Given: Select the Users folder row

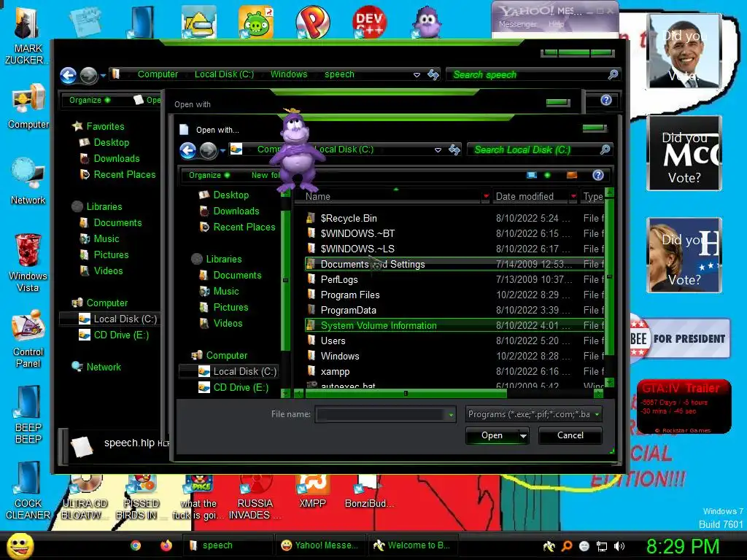Looking at the screenshot, I should coord(455,341).
